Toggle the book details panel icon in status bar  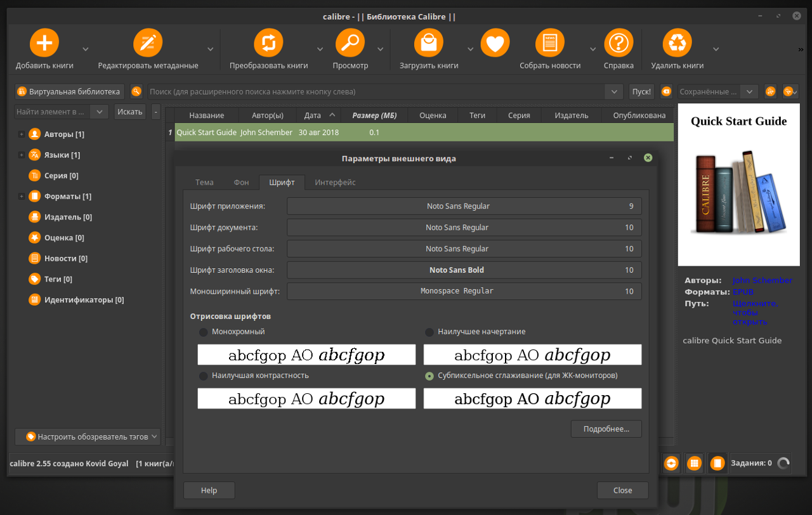point(717,463)
